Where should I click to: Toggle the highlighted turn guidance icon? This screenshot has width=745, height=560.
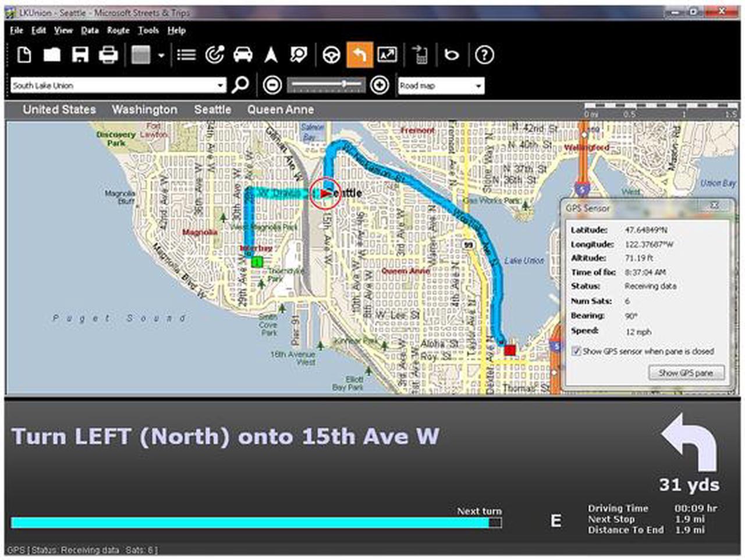(x=360, y=55)
